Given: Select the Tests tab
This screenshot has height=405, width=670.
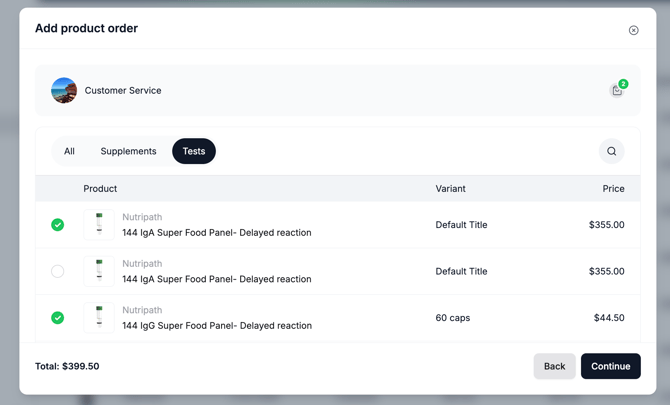Looking at the screenshot, I should click(x=194, y=151).
